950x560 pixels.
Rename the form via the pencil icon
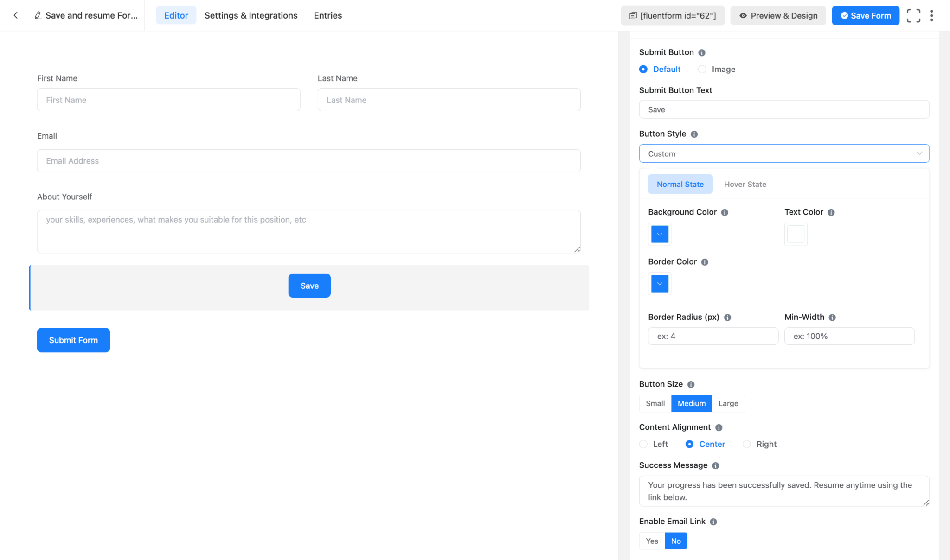38,15
